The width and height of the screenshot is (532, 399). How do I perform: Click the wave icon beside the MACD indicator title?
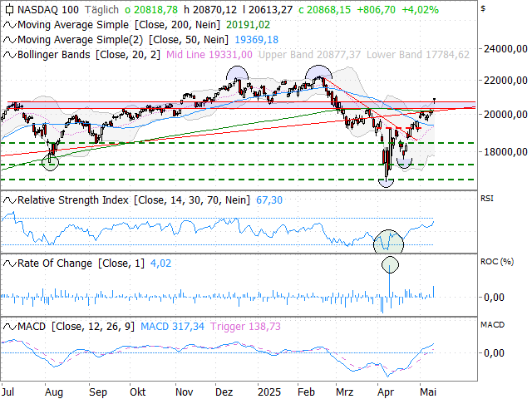[10, 327]
